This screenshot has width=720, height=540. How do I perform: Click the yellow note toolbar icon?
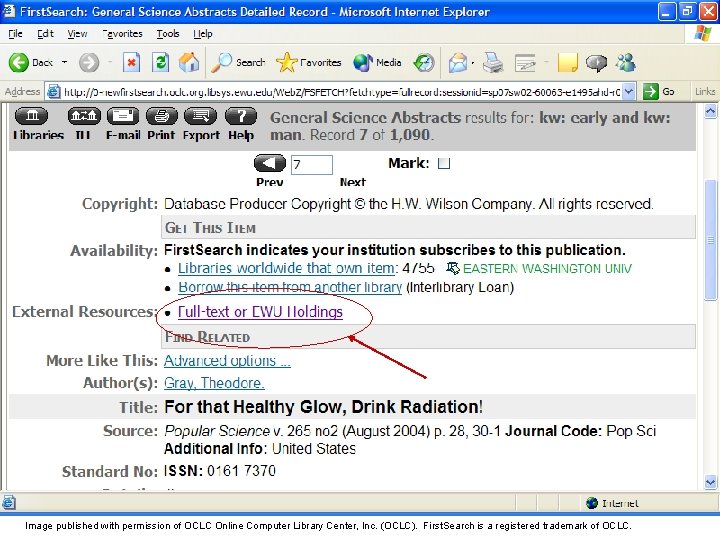(x=568, y=62)
